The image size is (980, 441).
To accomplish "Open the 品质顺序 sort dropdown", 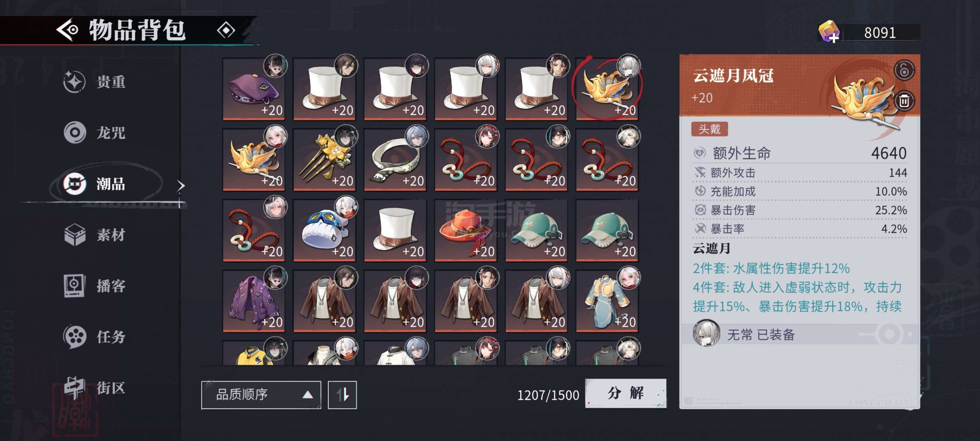I will point(261,394).
